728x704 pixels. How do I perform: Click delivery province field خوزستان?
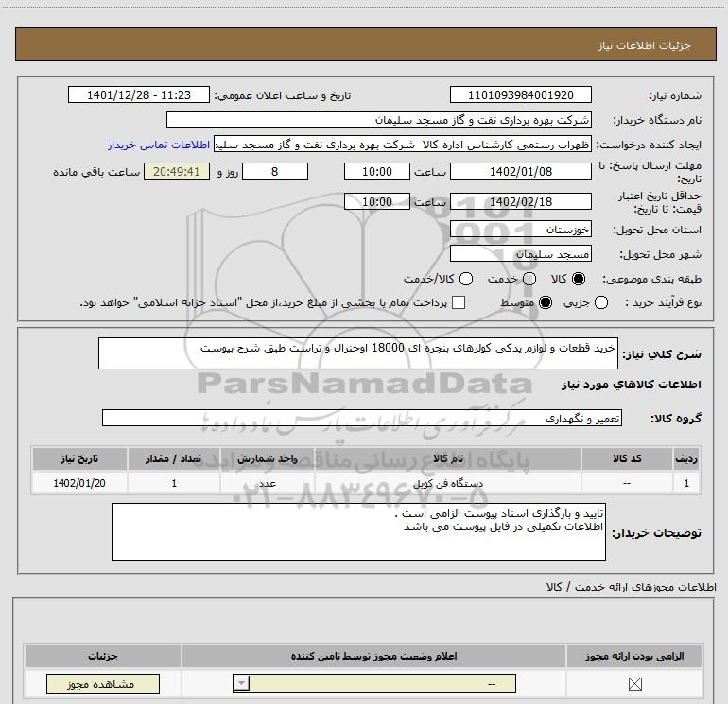pos(520,230)
